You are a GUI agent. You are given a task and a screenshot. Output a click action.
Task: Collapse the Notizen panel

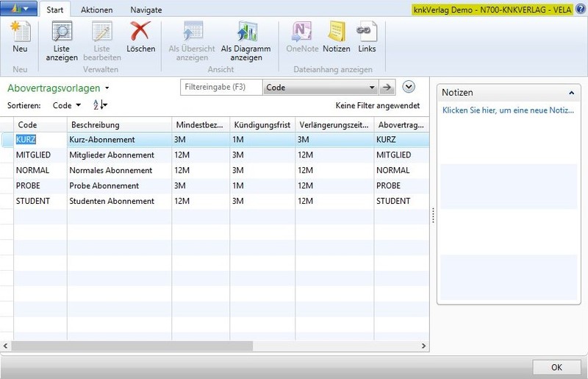point(571,93)
